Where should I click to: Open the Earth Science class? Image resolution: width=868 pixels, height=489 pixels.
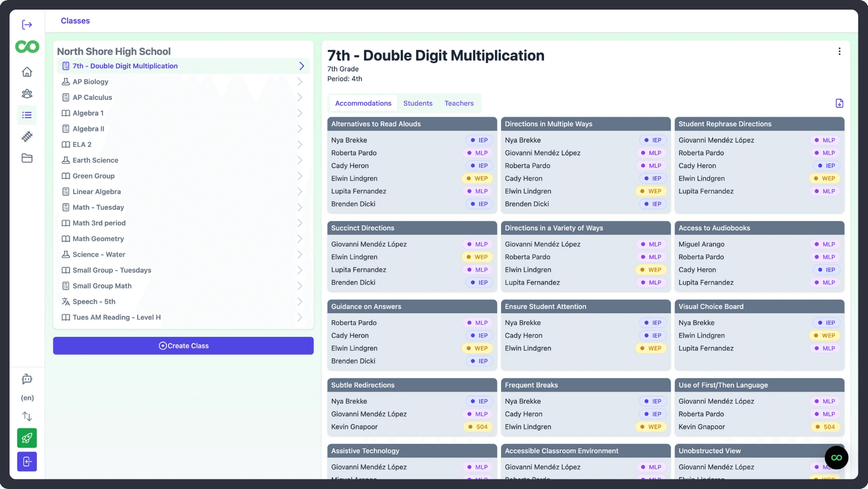click(183, 160)
